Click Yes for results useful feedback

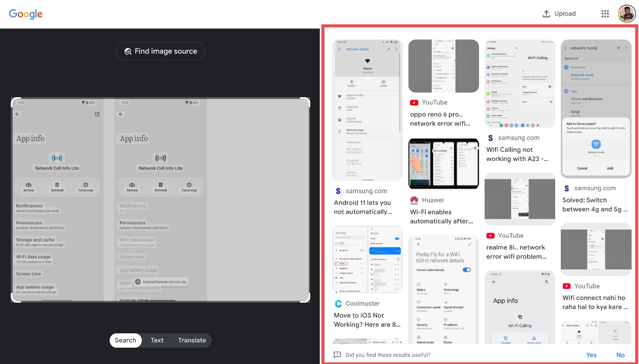tap(591, 355)
